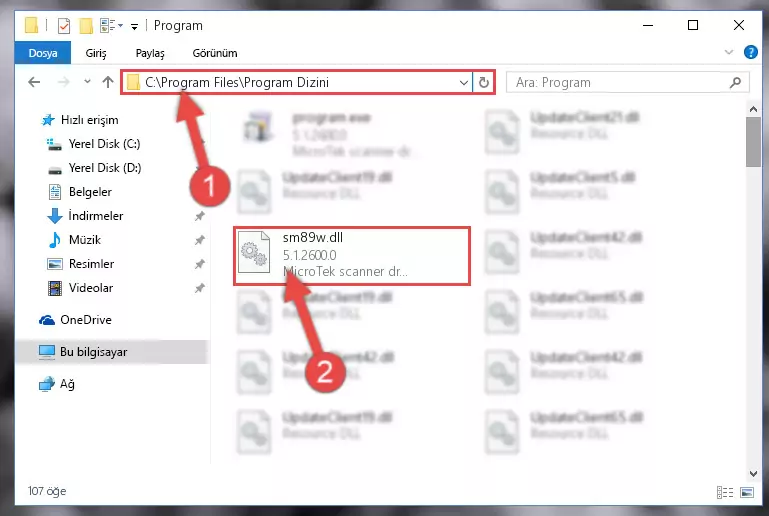Go up one folder level
Image resolution: width=769 pixels, height=516 pixels.
pyautogui.click(x=108, y=82)
